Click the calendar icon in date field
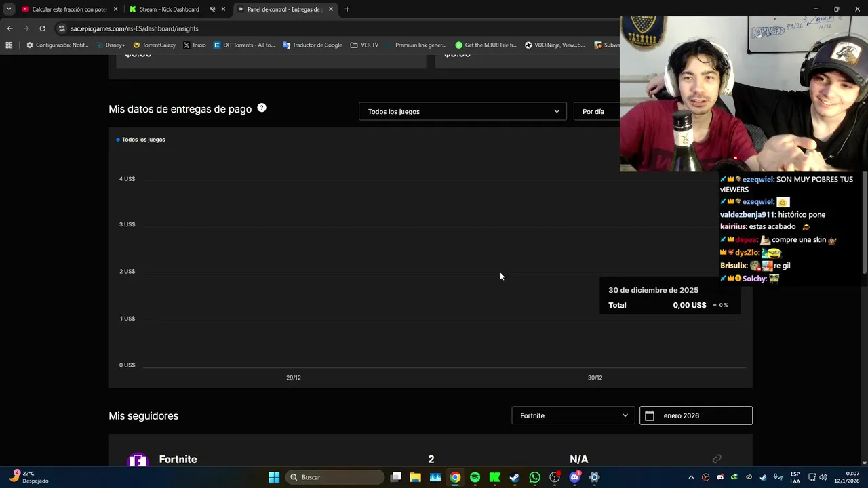This screenshot has width=868, height=488. pyautogui.click(x=650, y=415)
